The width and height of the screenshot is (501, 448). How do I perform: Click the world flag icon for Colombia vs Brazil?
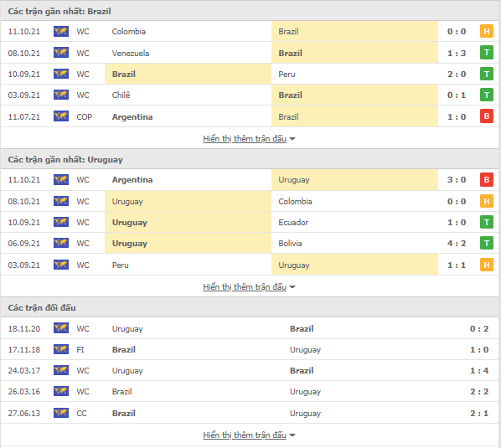[x=61, y=31]
